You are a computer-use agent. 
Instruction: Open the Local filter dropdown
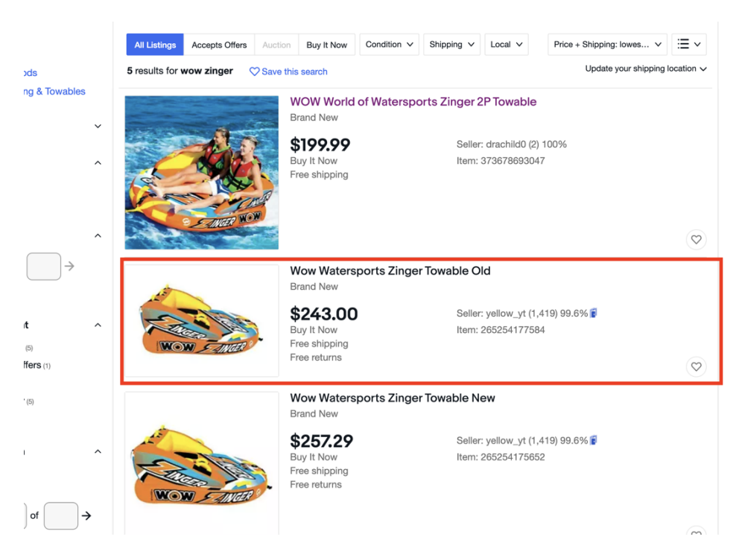[506, 45]
